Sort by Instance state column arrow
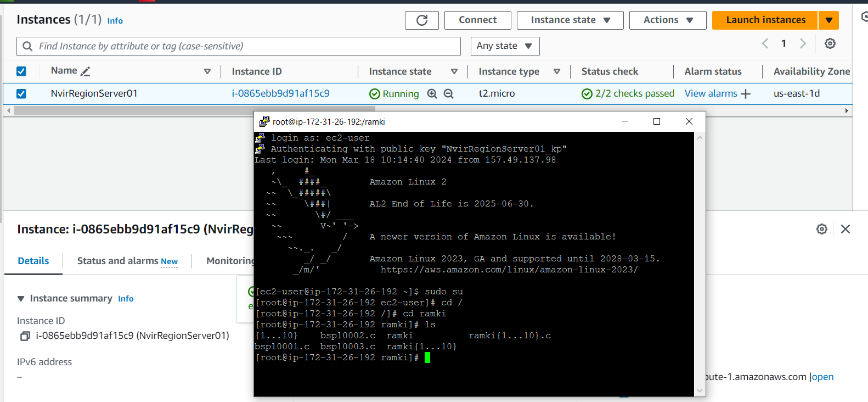868x402 pixels. 454,71
